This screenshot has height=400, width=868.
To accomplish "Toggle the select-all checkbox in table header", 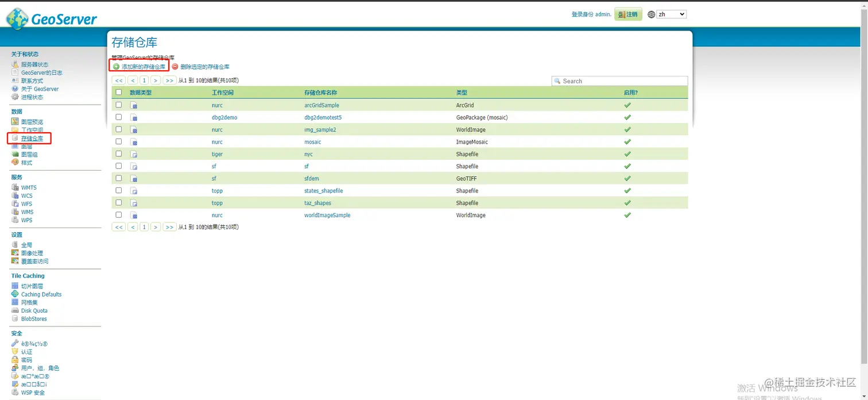I will (119, 92).
